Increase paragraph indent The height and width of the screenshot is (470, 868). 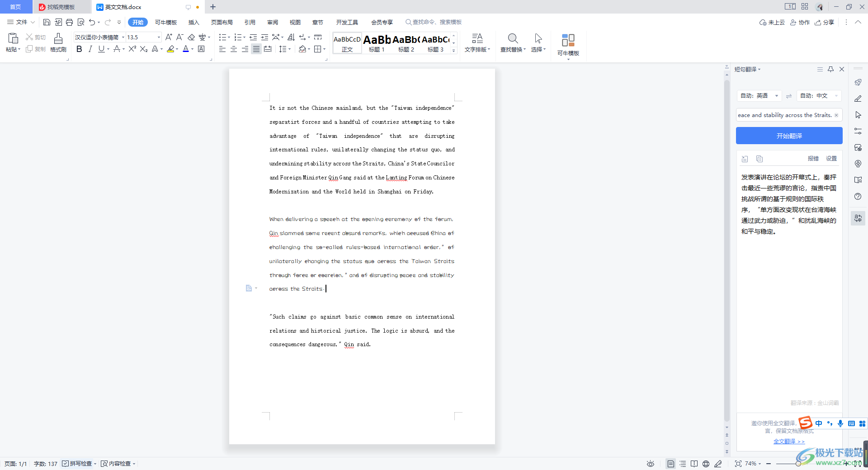point(264,37)
